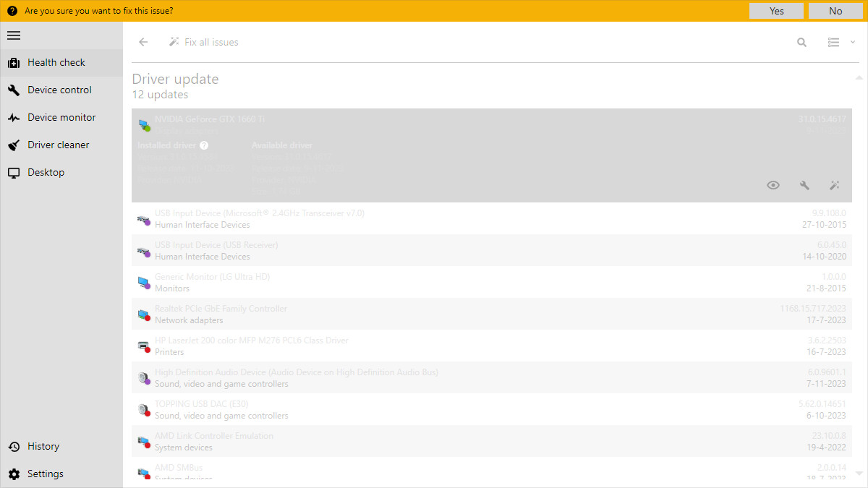Collapse the Driver update list with the up arrow
The height and width of the screenshot is (488, 868).
pyautogui.click(x=859, y=77)
